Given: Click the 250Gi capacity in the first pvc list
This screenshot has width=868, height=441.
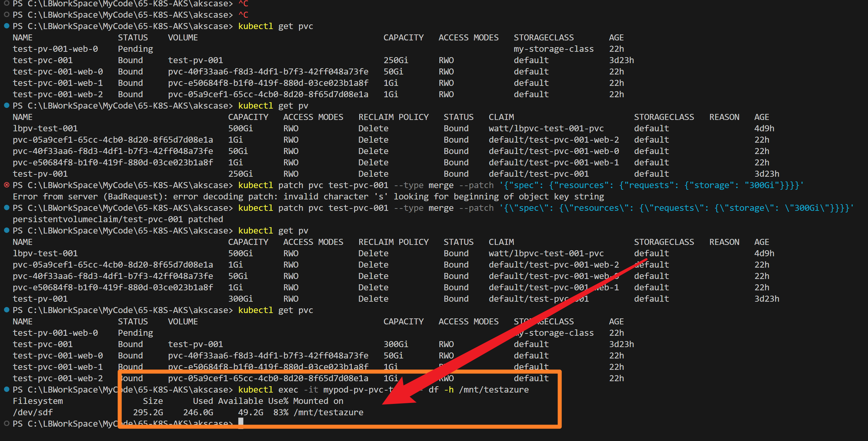Looking at the screenshot, I should [396, 60].
